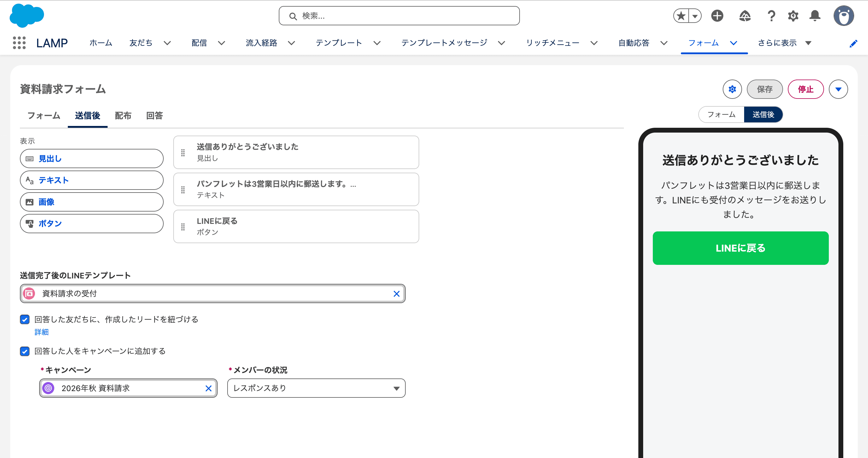The width and height of the screenshot is (868, 458).
Task: Click handle icon of パンフレット text row
Action: [x=183, y=190]
